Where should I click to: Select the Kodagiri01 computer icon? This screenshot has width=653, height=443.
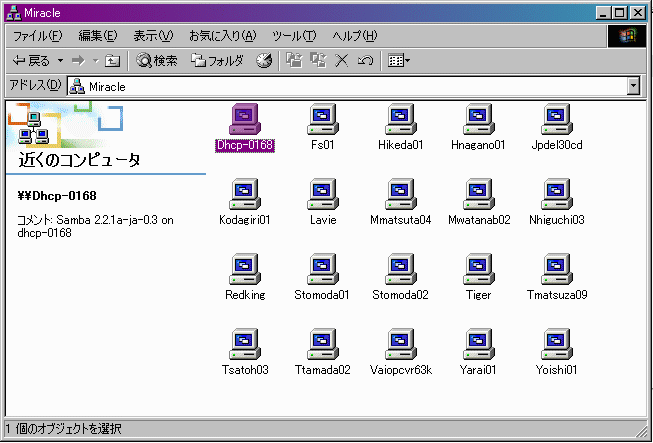pyautogui.click(x=245, y=194)
